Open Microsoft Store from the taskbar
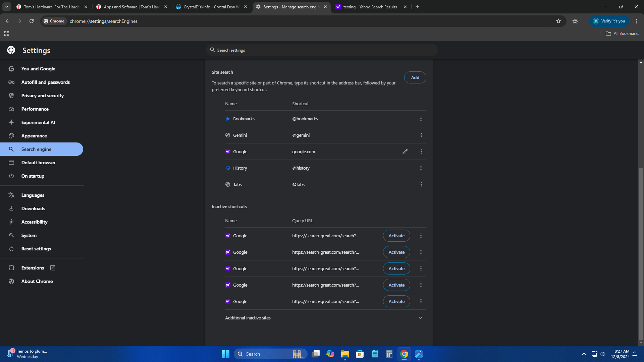The width and height of the screenshot is (644, 362). [x=360, y=354]
